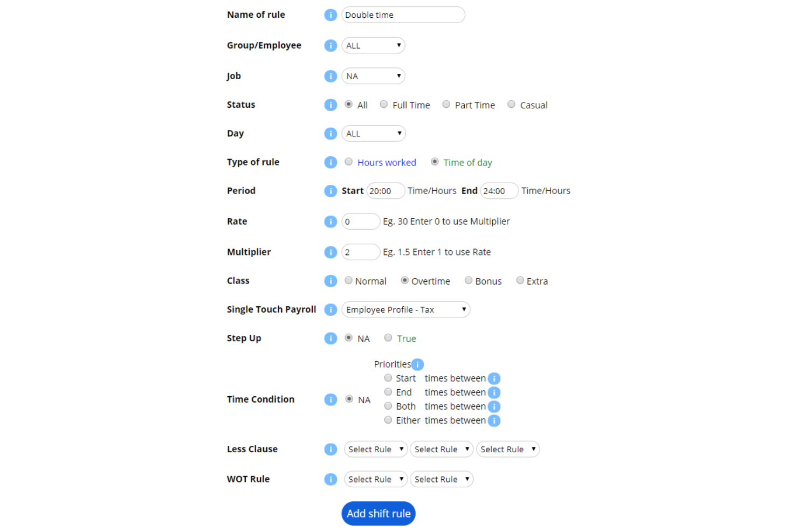Click info icon after Start times between
This screenshot has width=798, height=532.
(x=494, y=378)
